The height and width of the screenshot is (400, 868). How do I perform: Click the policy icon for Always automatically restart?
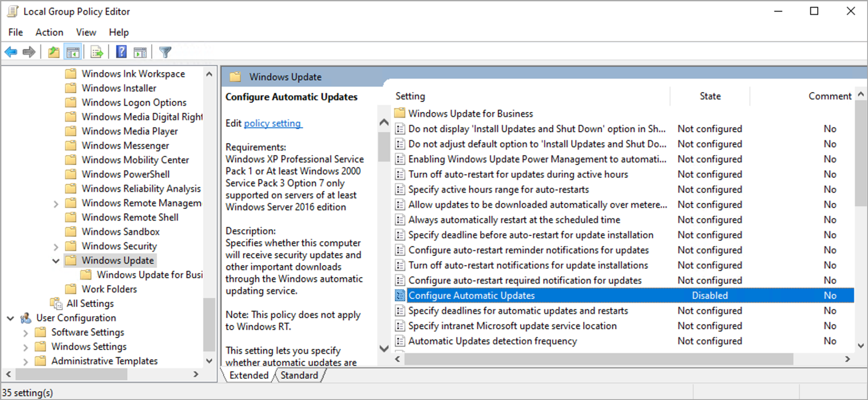click(400, 220)
